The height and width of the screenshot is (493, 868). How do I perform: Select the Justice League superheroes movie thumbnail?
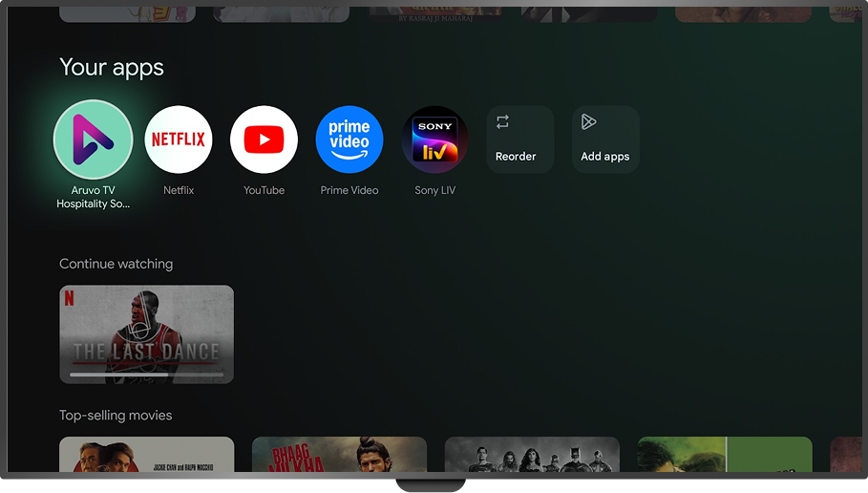point(532,455)
